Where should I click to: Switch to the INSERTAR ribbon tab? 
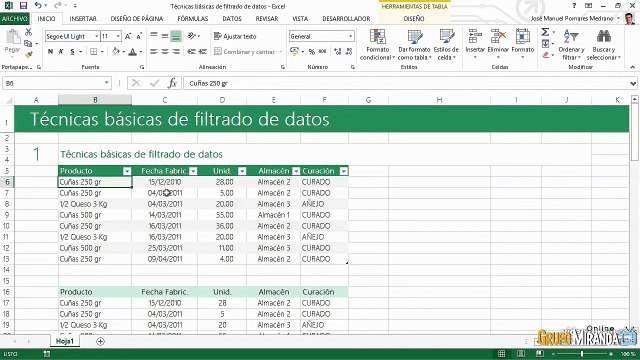(x=83, y=19)
